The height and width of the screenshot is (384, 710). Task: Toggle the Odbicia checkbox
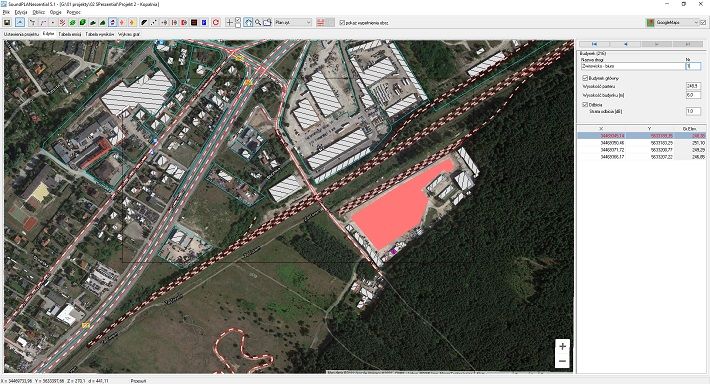(x=585, y=105)
